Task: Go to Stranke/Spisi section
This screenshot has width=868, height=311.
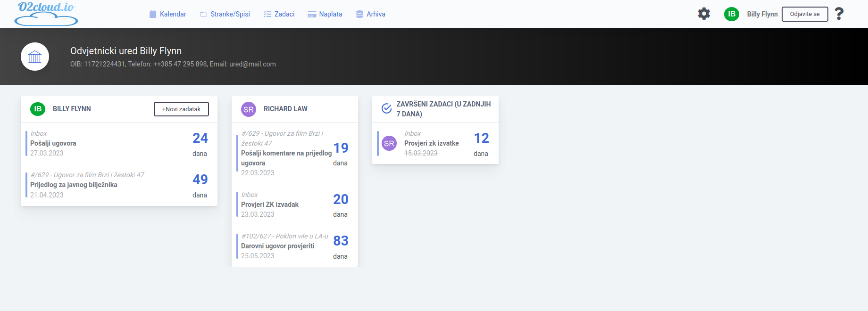Action: pos(225,14)
